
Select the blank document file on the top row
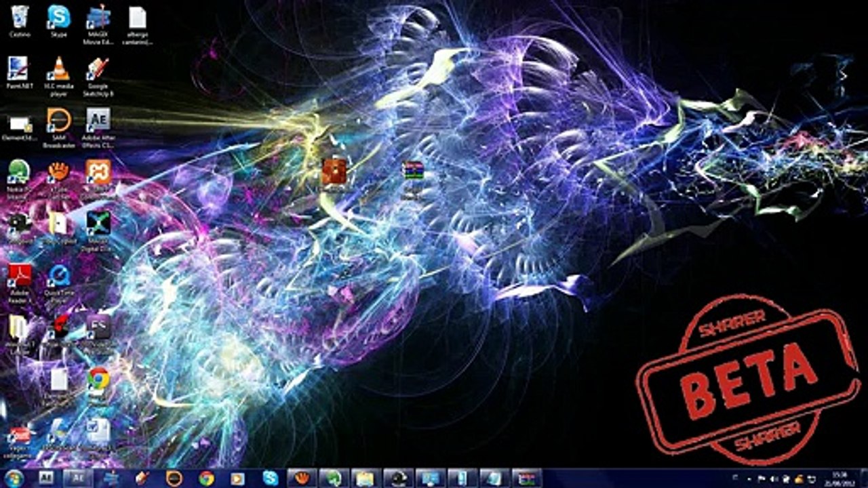[x=138, y=24]
